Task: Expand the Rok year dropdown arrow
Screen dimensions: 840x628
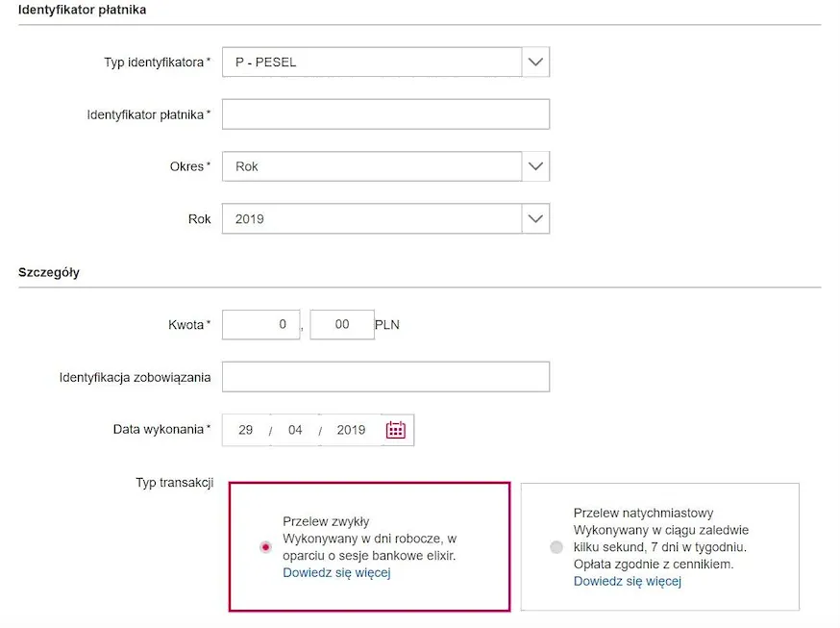Action: (x=535, y=219)
